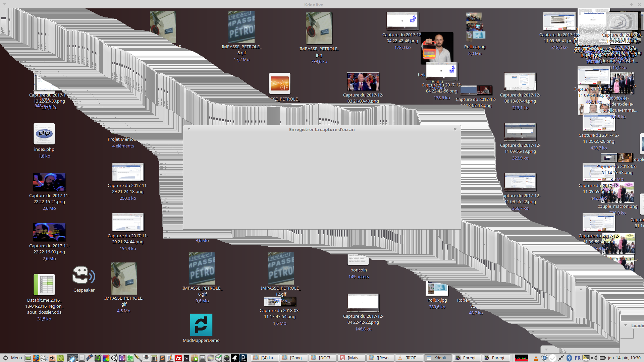This screenshot has width=644, height=362.
Task: Open the MadMapperDemo desktop icon
Action: tap(201, 325)
